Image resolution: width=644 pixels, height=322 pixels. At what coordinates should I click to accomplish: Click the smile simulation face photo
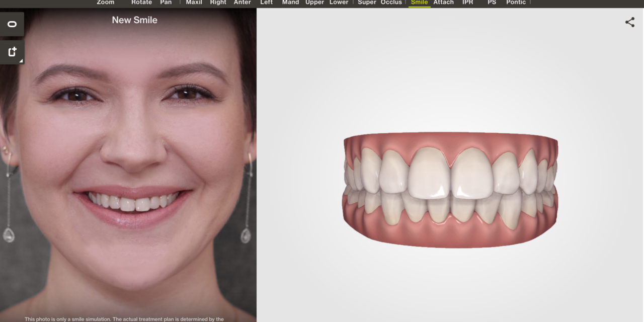click(x=128, y=165)
